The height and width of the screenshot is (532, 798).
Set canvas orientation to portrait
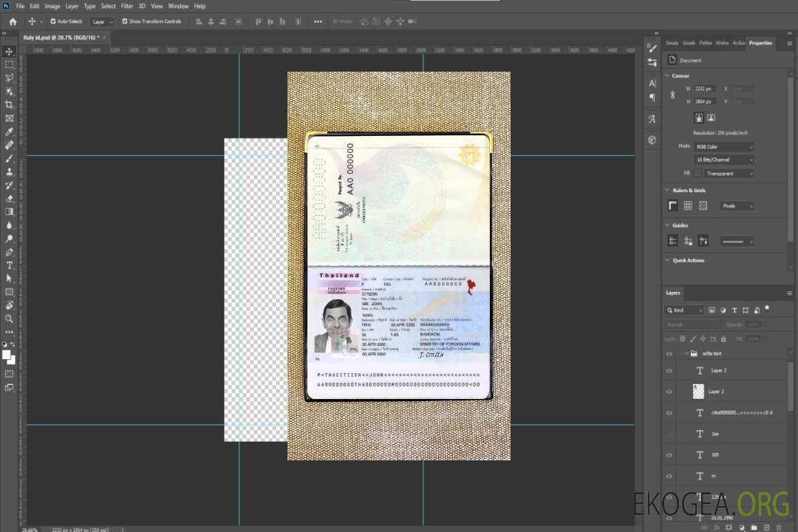click(x=699, y=117)
